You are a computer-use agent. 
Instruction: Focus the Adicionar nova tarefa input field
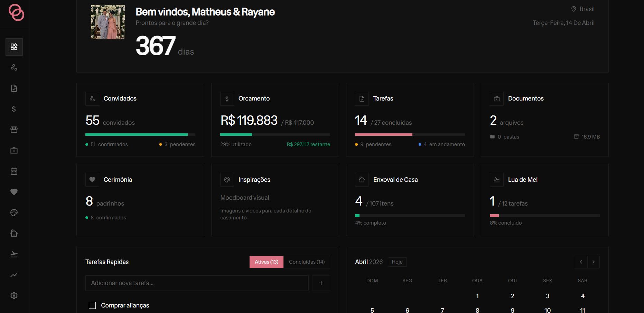point(197,283)
